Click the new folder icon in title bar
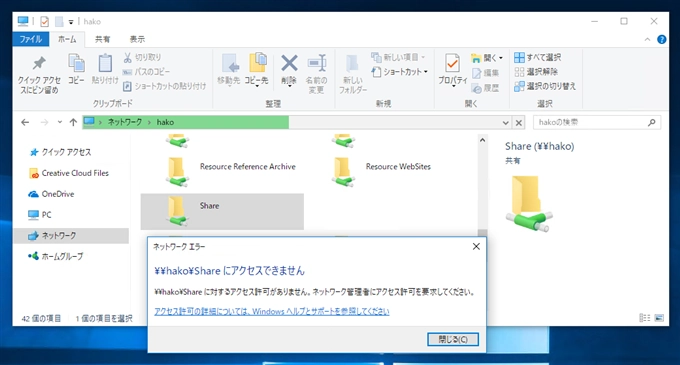680x365 pixels. point(59,21)
